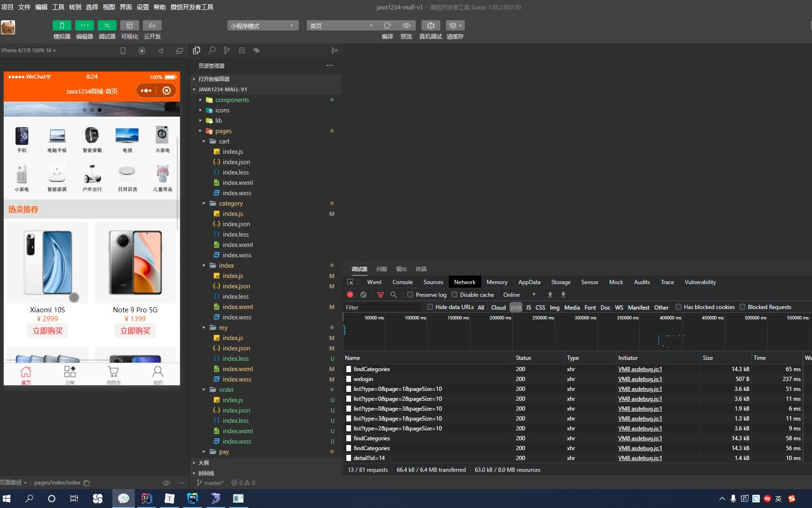The width and height of the screenshot is (812, 508).
Task: Open the 首页 compile page dropdown
Action: 342,25
